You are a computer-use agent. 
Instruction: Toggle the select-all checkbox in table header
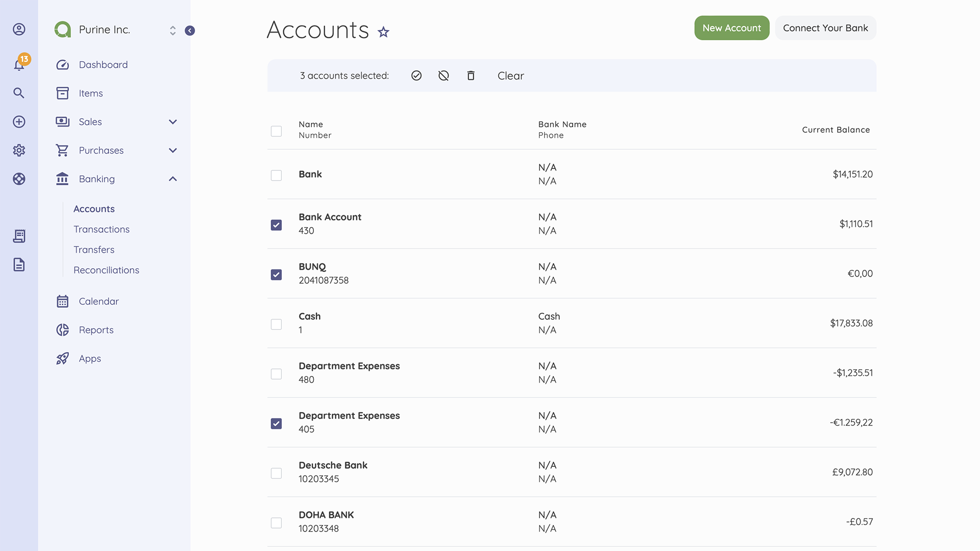pyautogui.click(x=276, y=131)
